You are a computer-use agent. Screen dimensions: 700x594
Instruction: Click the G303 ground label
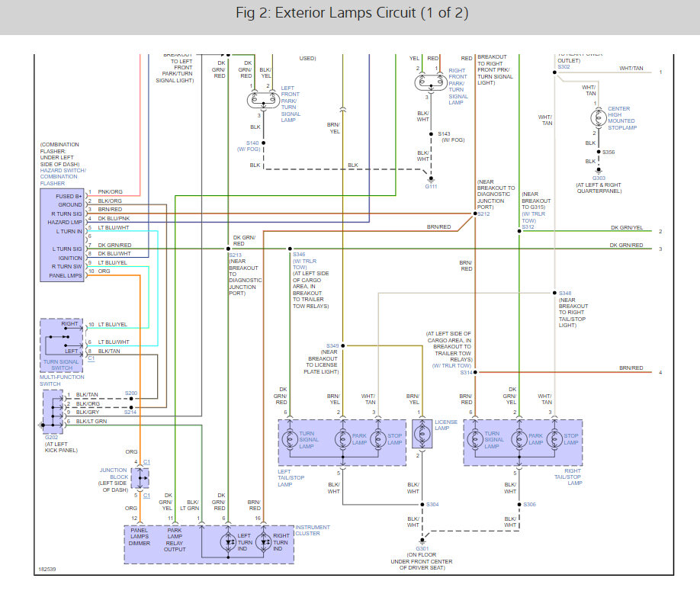[599, 178]
